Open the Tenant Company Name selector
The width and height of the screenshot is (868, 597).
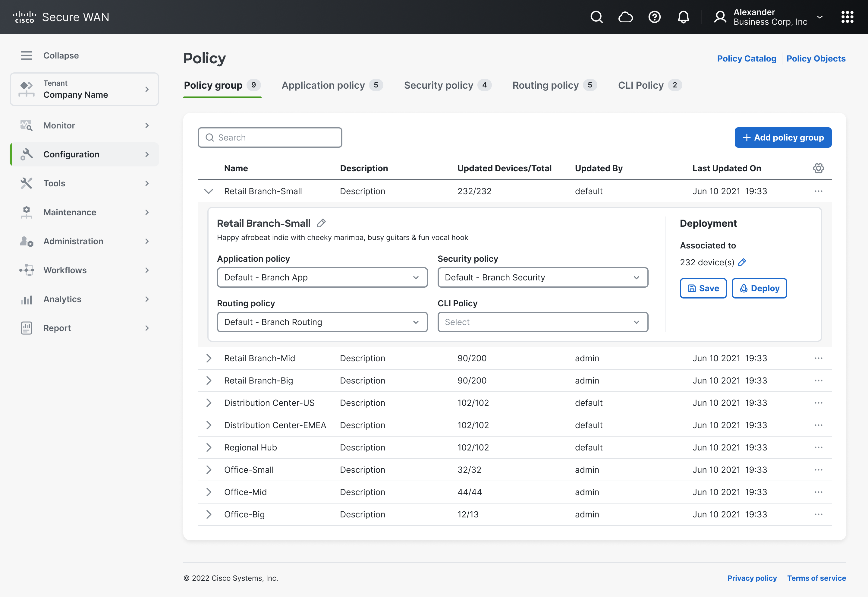[x=84, y=89]
